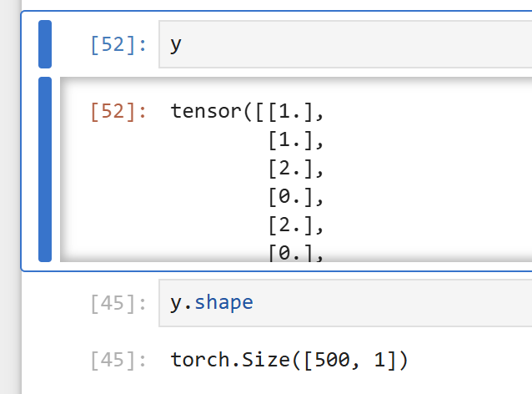Collapse cell 52 input using blue bar
The image size is (532, 394).
pyautogui.click(x=45, y=44)
